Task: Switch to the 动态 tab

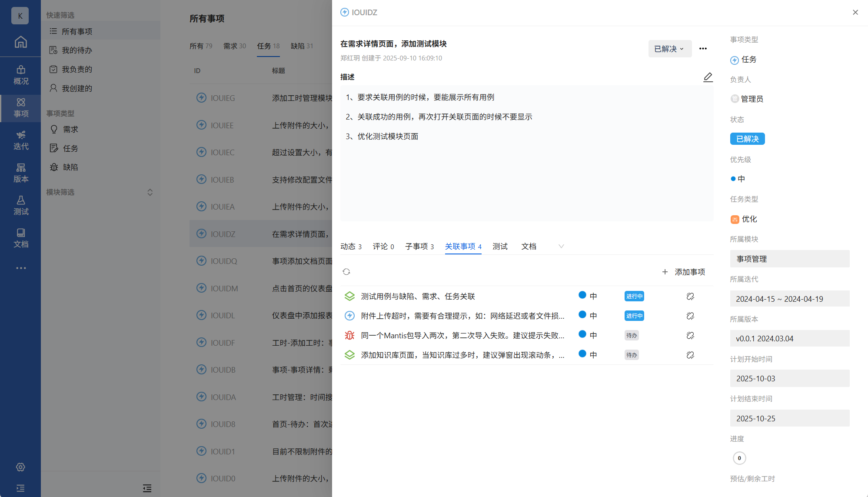Action: click(351, 247)
